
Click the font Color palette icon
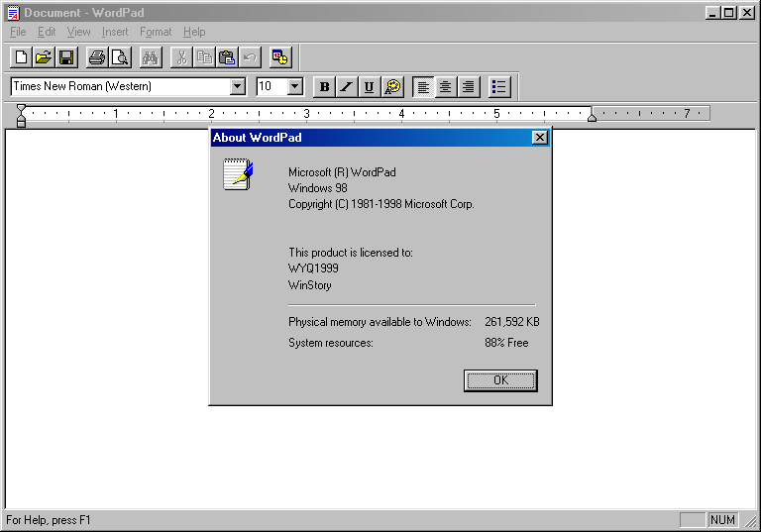click(392, 87)
